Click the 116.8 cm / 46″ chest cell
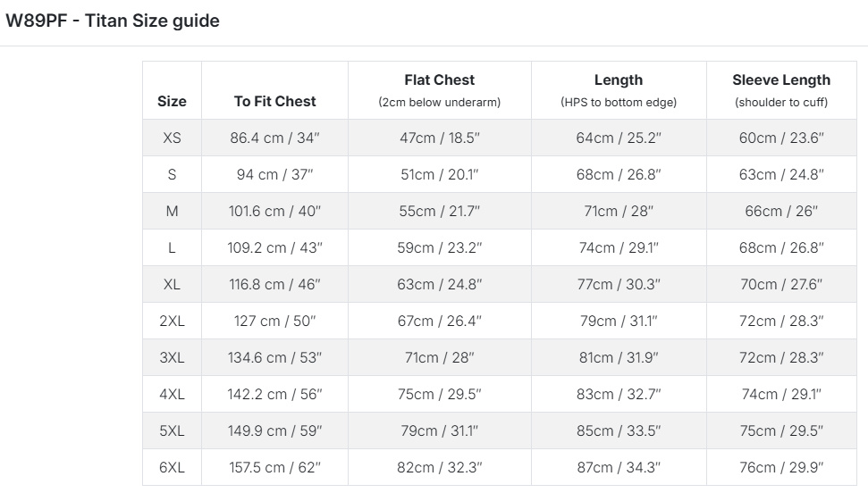Image resolution: width=868 pixels, height=493 pixels. pyautogui.click(x=274, y=284)
